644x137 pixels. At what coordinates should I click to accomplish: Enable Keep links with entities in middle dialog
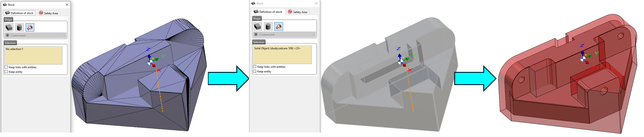255,67
